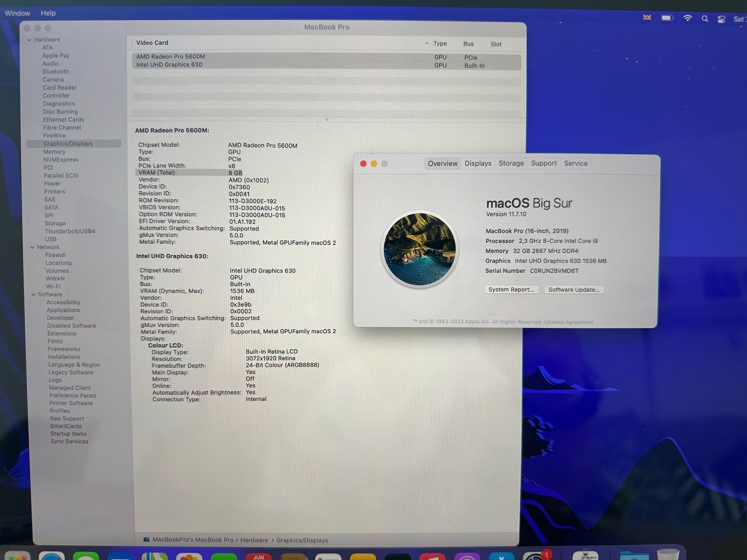
Task: Open the Wi-Fi status menu
Action: pyautogui.click(x=687, y=18)
